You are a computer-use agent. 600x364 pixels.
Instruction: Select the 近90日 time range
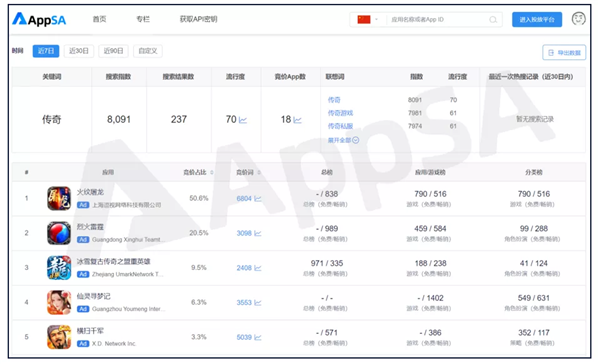click(x=113, y=51)
